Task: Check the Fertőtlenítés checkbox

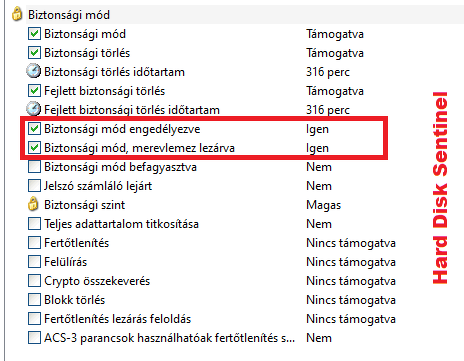Action: (x=34, y=243)
